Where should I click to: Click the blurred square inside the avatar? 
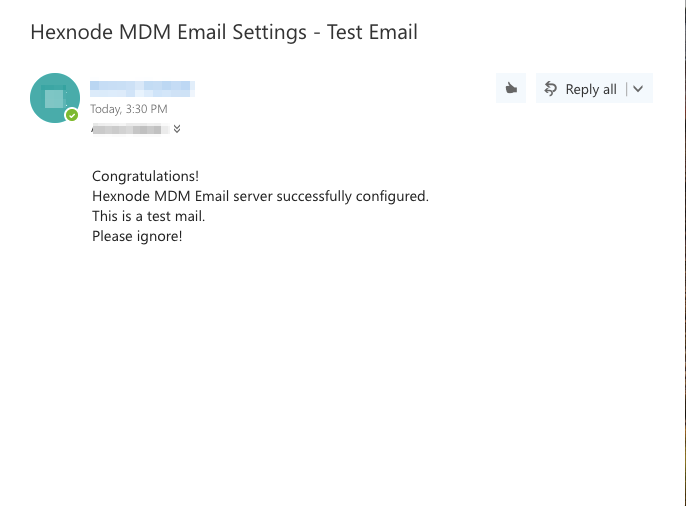pyautogui.click(x=54, y=98)
